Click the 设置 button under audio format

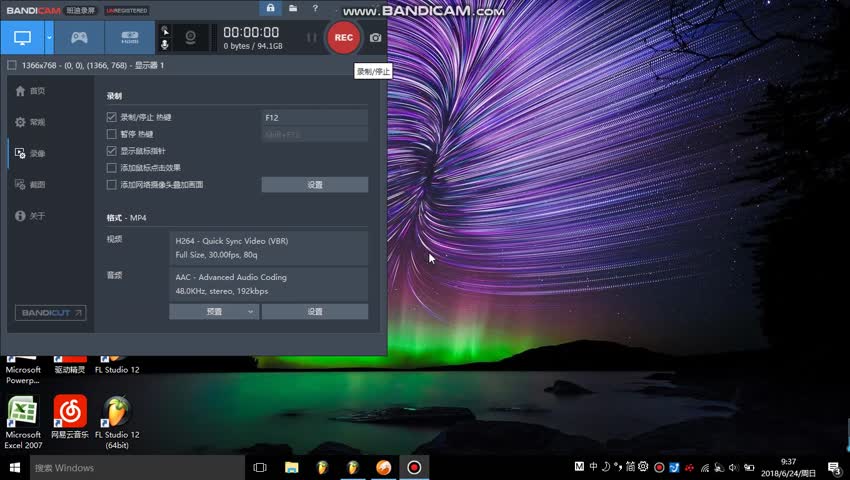[x=314, y=311]
